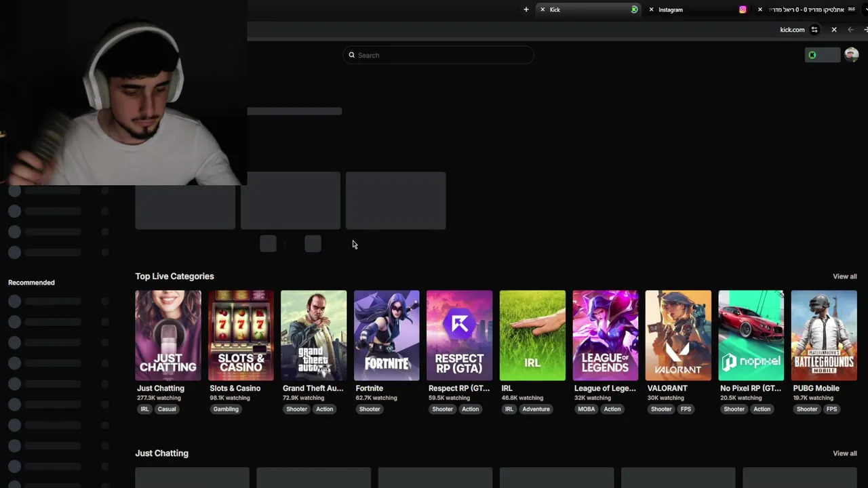
Task: Switch to the Kick tab
Action: point(589,9)
